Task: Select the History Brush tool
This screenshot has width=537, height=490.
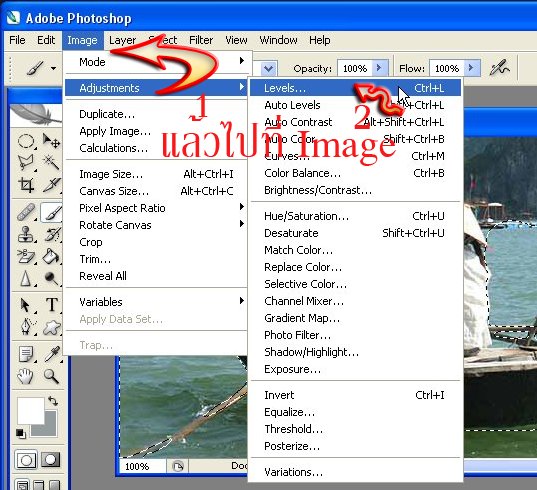Action: [x=52, y=234]
